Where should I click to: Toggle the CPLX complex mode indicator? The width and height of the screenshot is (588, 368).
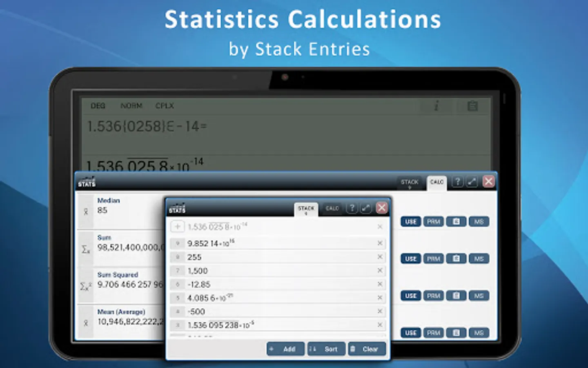click(165, 106)
